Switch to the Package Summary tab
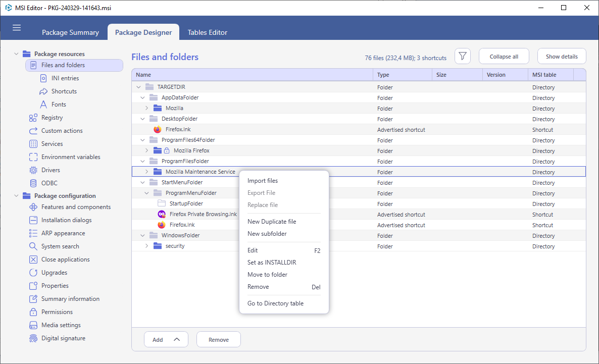 coord(70,32)
